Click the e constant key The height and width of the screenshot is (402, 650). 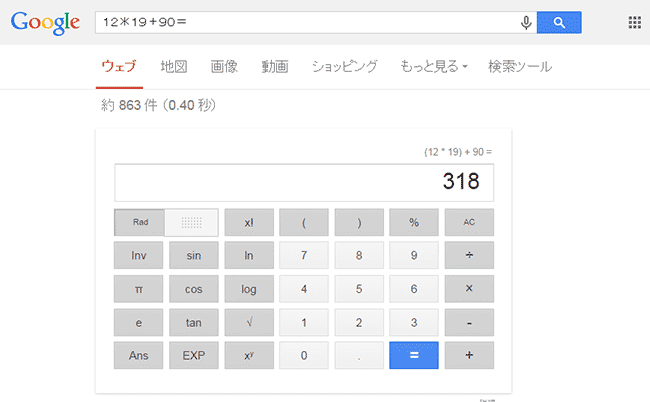pyautogui.click(x=138, y=322)
